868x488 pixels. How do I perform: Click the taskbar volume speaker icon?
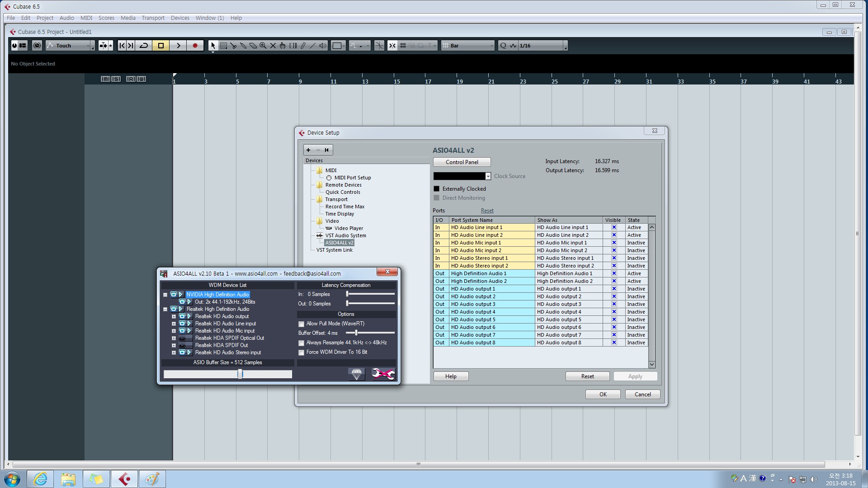[x=814, y=479]
